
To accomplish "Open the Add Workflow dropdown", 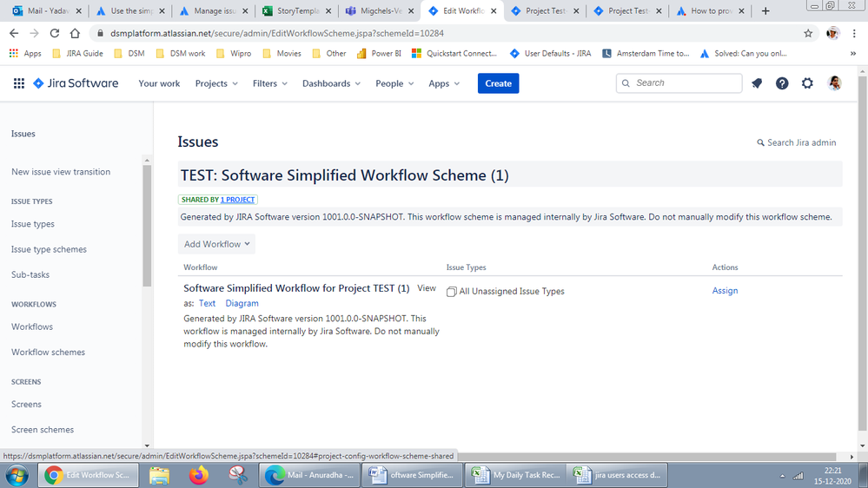I will click(216, 244).
